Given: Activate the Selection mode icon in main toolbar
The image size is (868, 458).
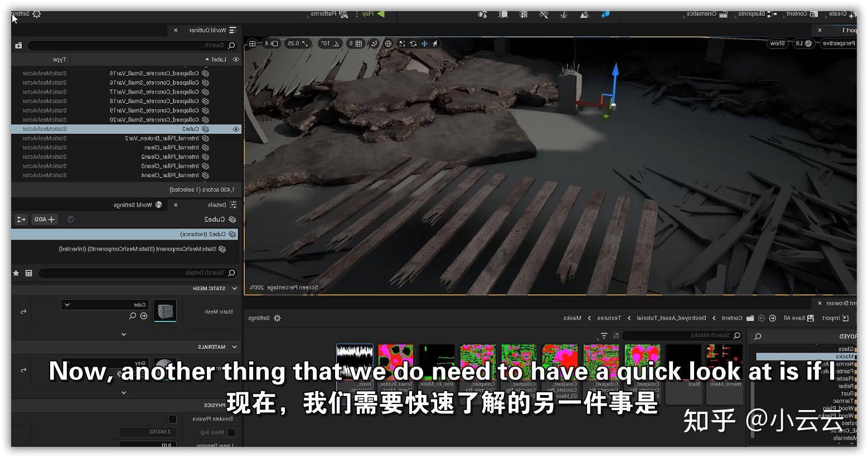Looking at the screenshot, I should click(x=605, y=14).
